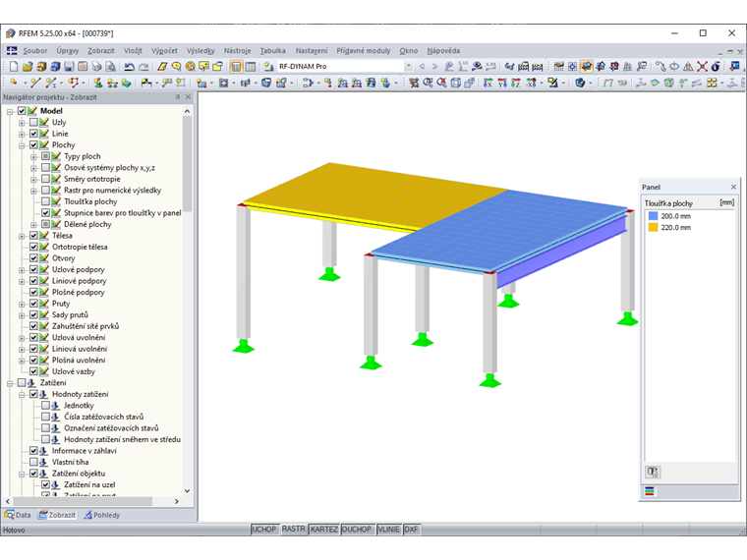
Task: Open the Soubor menu
Action: [x=34, y=50]
